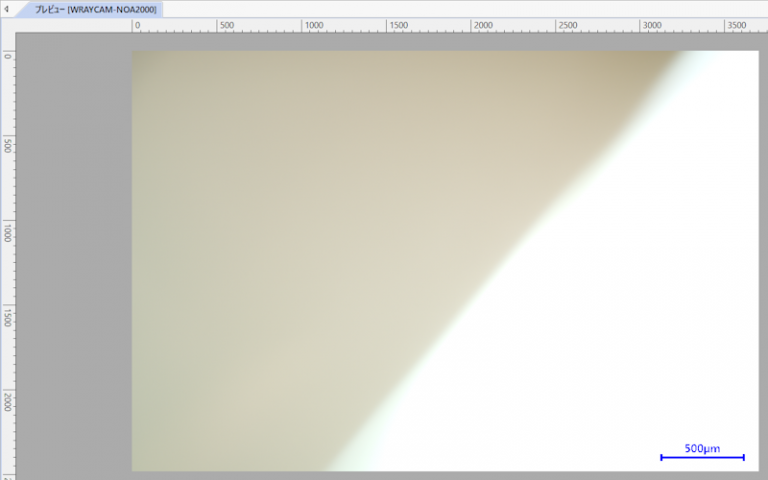The image size is (768, 480).
Task: Click the 2500 mark on horizontal ruler
Action: 567,25
